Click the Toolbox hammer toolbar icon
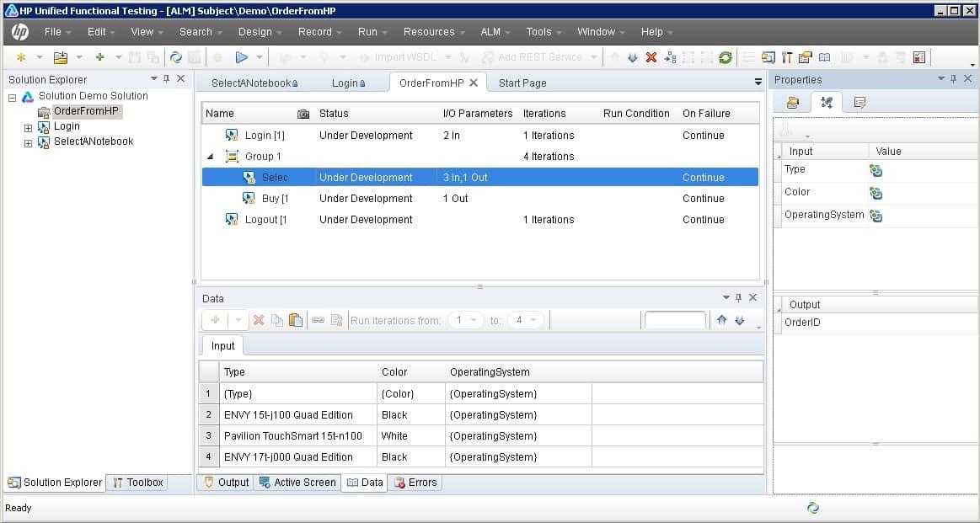 787,57
